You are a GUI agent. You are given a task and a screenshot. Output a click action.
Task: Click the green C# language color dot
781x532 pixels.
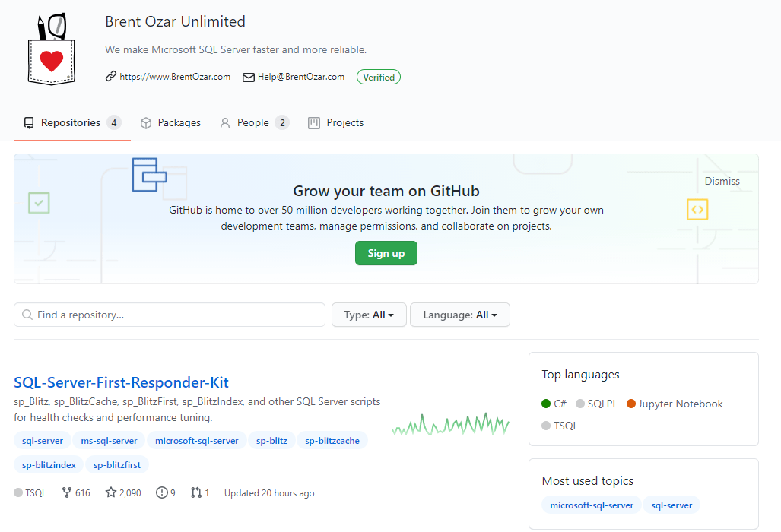(546, 404)
